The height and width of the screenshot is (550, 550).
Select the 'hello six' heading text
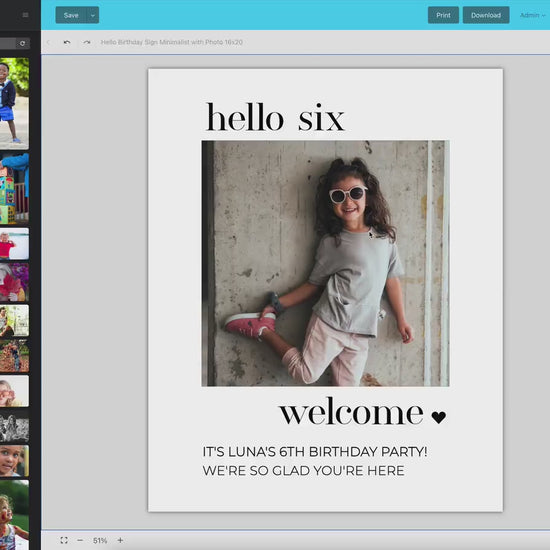tap(275, 117)
